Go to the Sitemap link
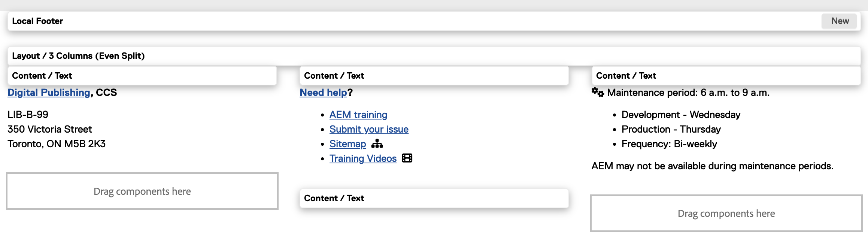This screenshot has width=868, height=239. tap(347, 144)
